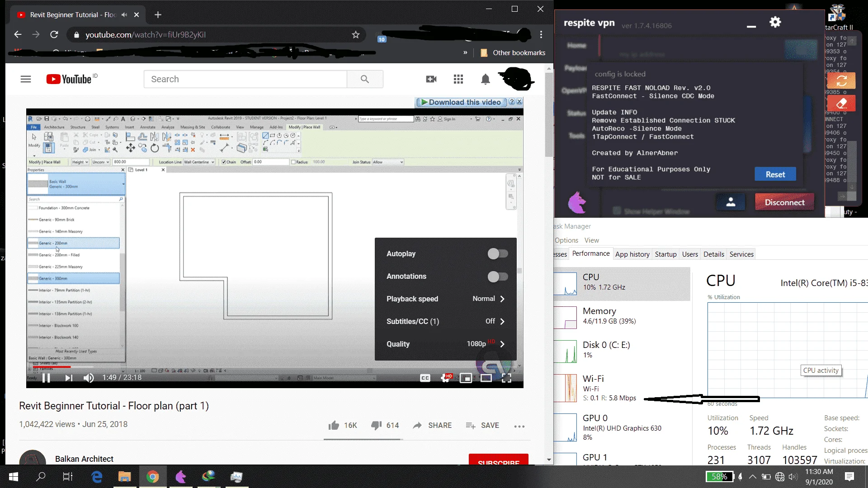Open a new Chrome tab
This screenshot has height=488, width=868.
click(x=158, y=15)
